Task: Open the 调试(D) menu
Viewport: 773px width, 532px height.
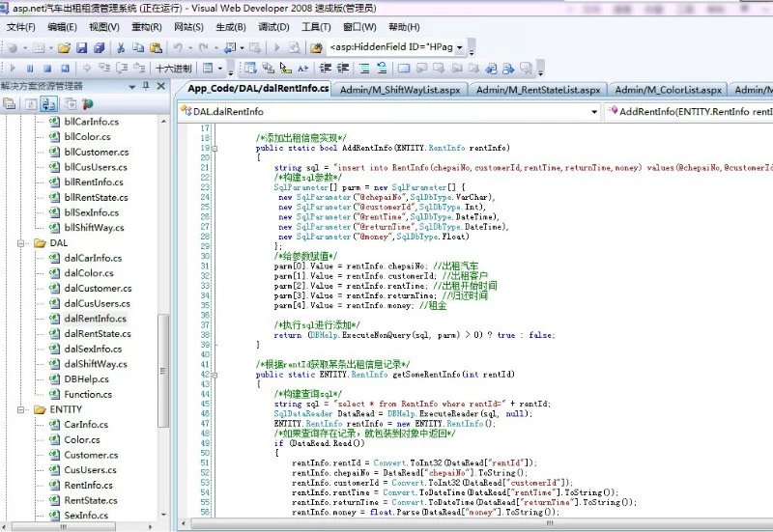Action: (x=273, y=27)
